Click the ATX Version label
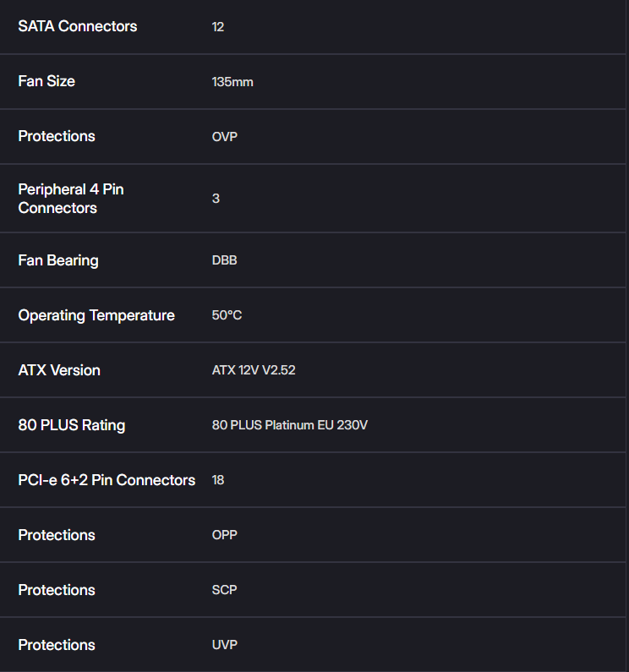 pyautogui.click(x=59, y=370)
